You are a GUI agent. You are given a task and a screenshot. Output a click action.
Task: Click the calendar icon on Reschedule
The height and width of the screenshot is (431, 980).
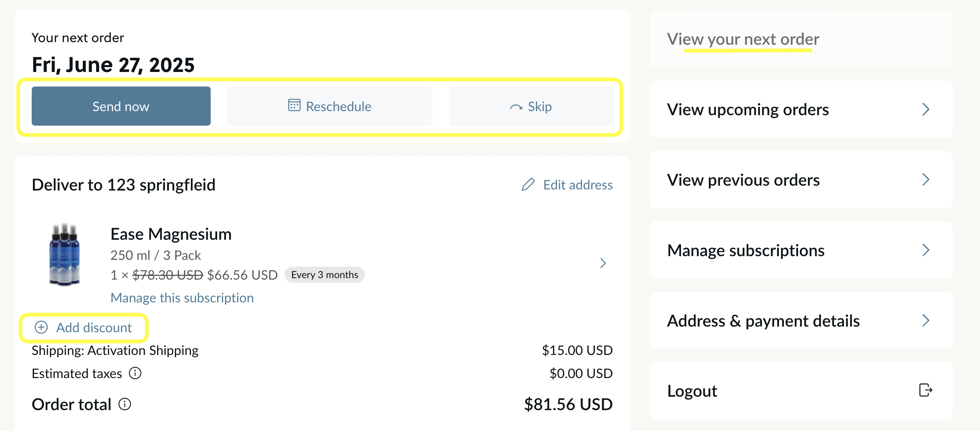coord(294,105)
